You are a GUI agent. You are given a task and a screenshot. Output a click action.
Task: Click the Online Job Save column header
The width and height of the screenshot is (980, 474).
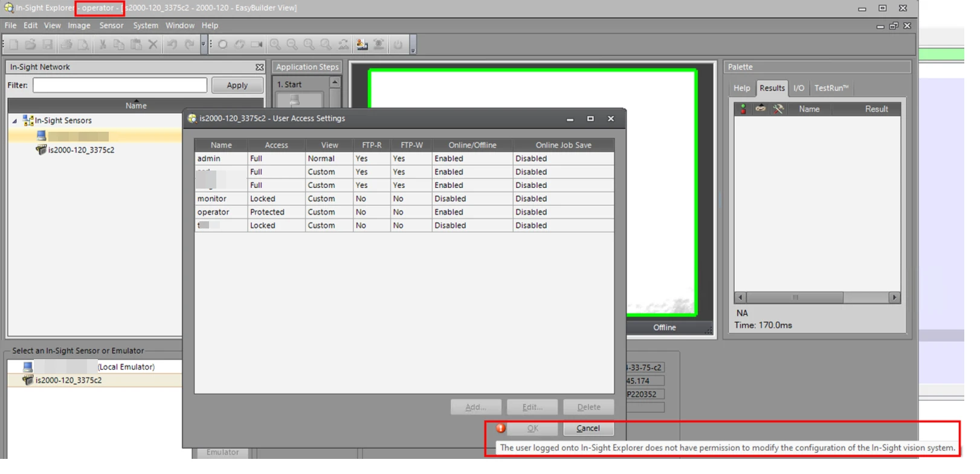[x=563, y=145]
